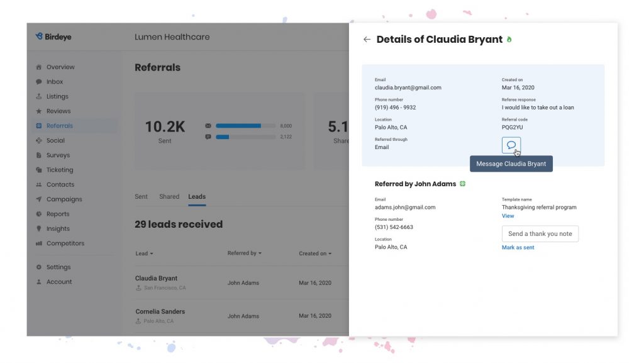Open Surveys in the sidebar
This screenshot has height=363, width=644.
coord(58,155)
